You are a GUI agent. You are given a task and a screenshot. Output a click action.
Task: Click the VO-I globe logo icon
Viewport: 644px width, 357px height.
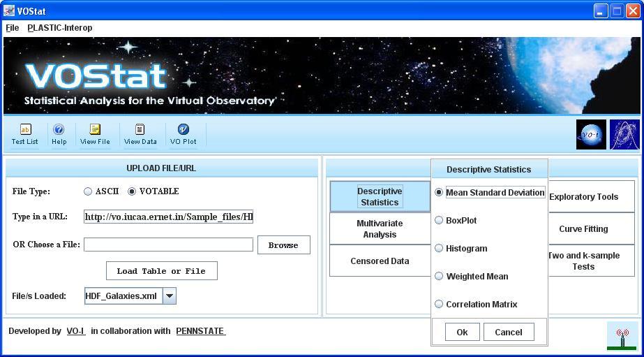[591, 135]
